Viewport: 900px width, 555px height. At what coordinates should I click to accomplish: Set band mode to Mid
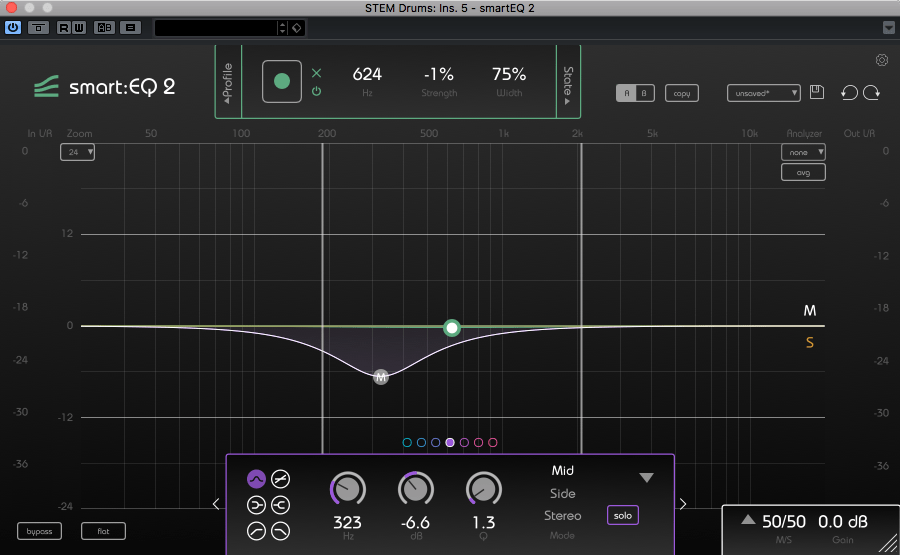coord(562,471)
